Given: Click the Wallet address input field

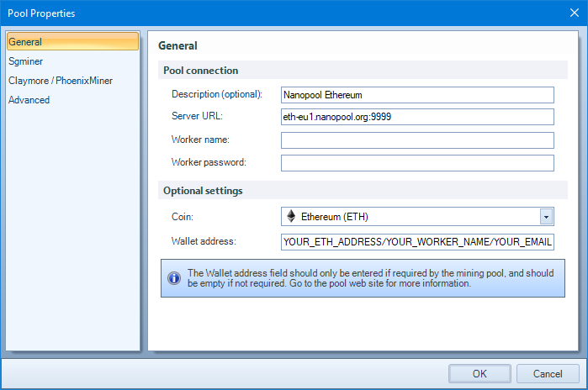Looking at the screenshot, I should [417, 242].
